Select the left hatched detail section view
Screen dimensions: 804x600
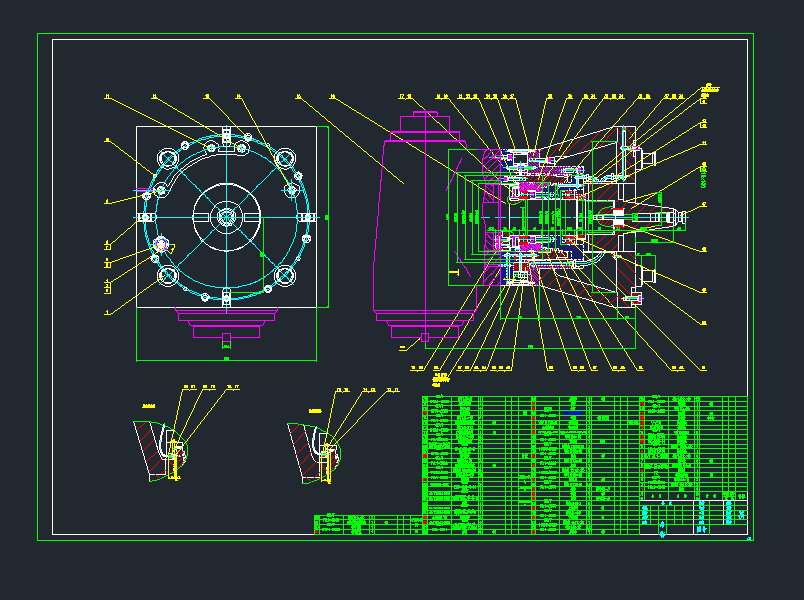click(x=160, y=452)
